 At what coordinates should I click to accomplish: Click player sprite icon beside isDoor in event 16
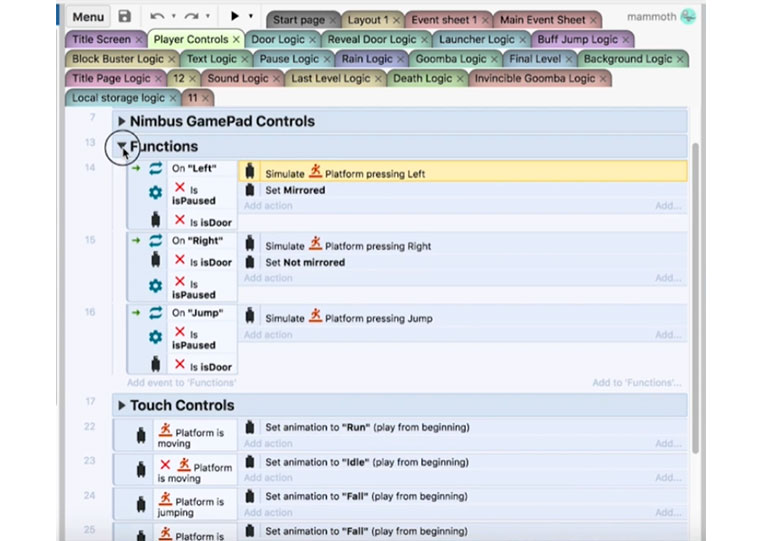click(x=155, y=364)
